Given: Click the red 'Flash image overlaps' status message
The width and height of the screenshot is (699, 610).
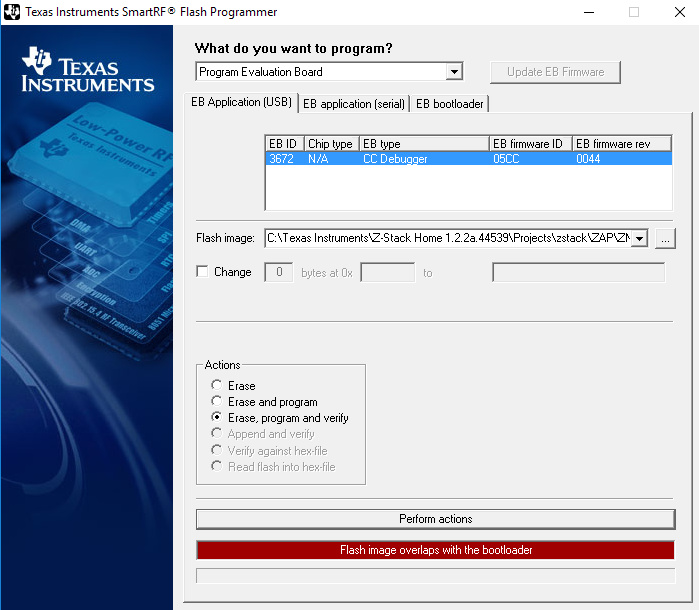Looking at the screenshot, I should click(x=436, y=550).
